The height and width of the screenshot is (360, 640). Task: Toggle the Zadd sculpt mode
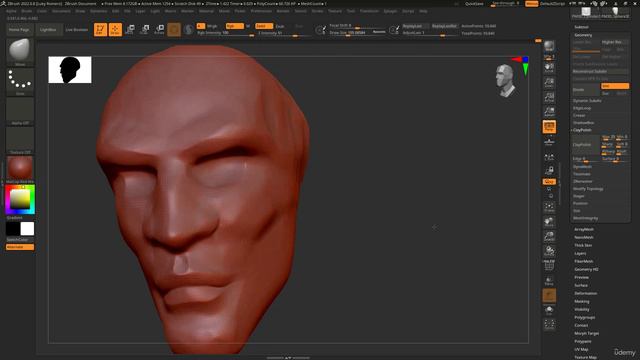[264, 26]
